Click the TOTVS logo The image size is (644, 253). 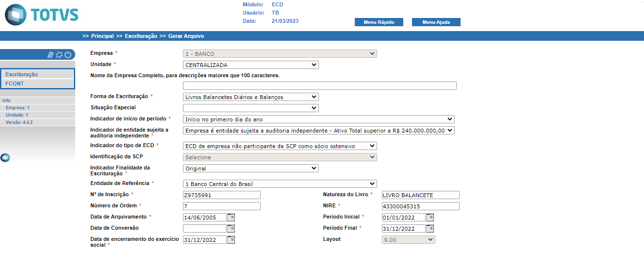pos(42,15)
